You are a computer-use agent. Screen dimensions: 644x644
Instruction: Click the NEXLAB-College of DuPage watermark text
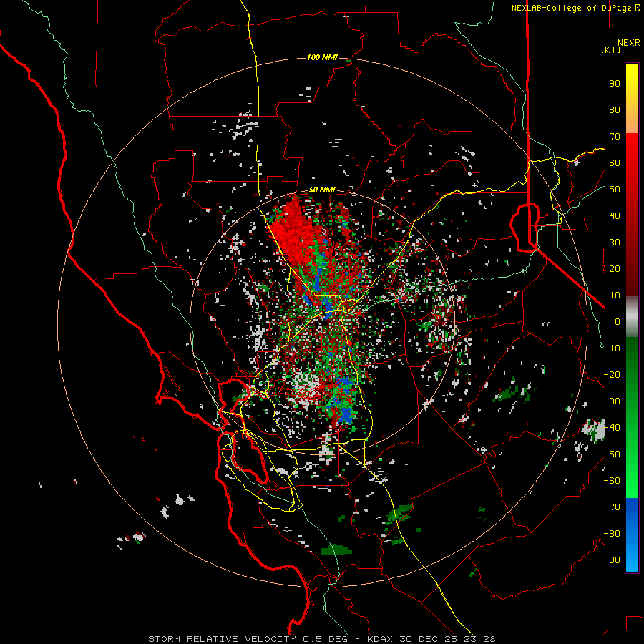pos(575,8)
